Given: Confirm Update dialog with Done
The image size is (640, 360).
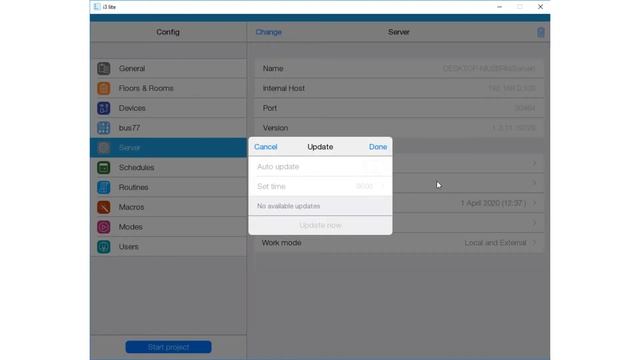Looking at the screenshot, I should 378,147.
